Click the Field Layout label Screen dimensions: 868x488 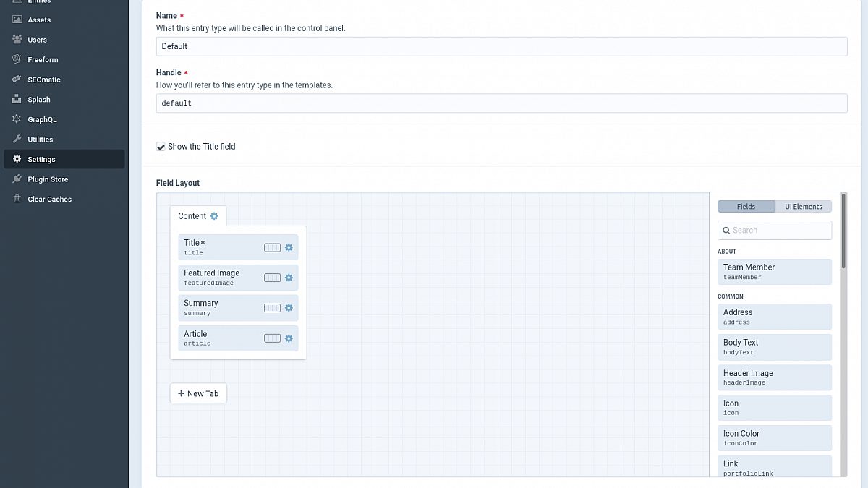click(178, 183)
